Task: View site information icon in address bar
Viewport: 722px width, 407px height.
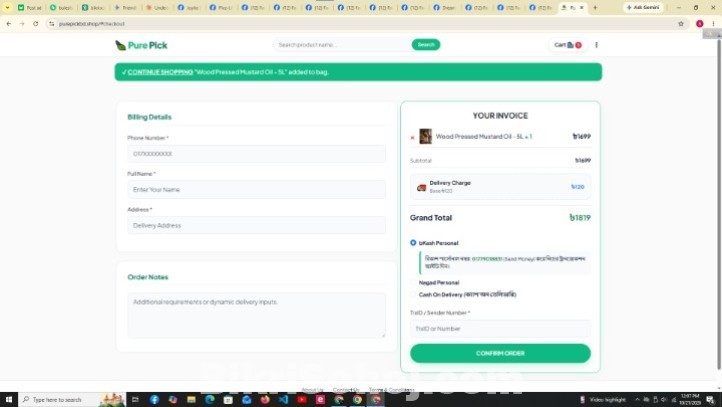Action: click(52, 23)
